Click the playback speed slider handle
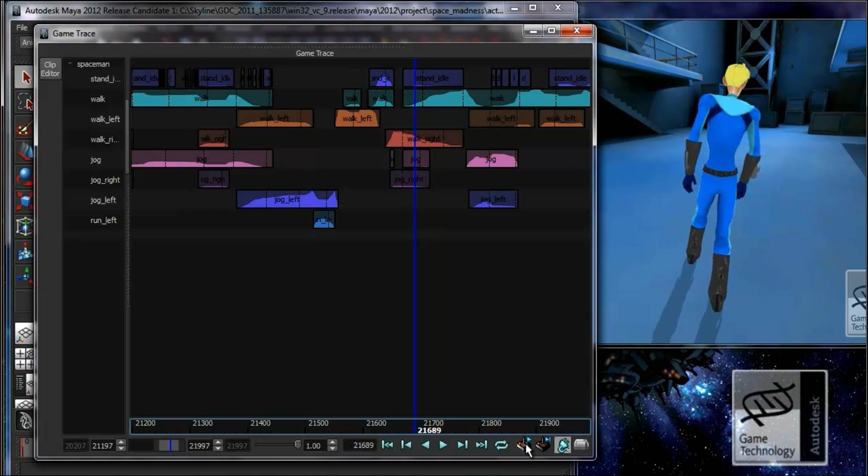This screenshot has height=476, width=868. tap(298, 445)
